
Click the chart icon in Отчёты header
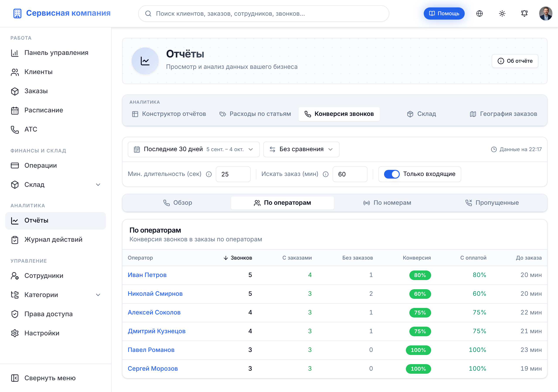[145, 61]
